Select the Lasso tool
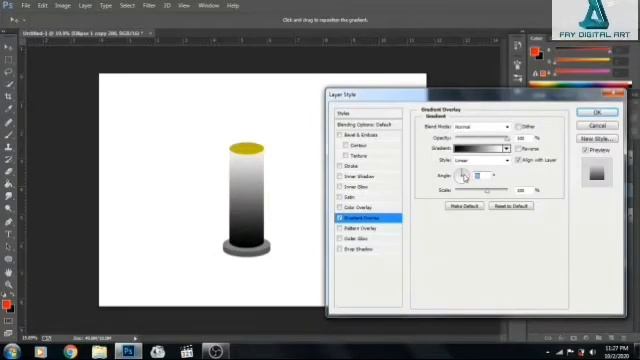 pos(8,72)
